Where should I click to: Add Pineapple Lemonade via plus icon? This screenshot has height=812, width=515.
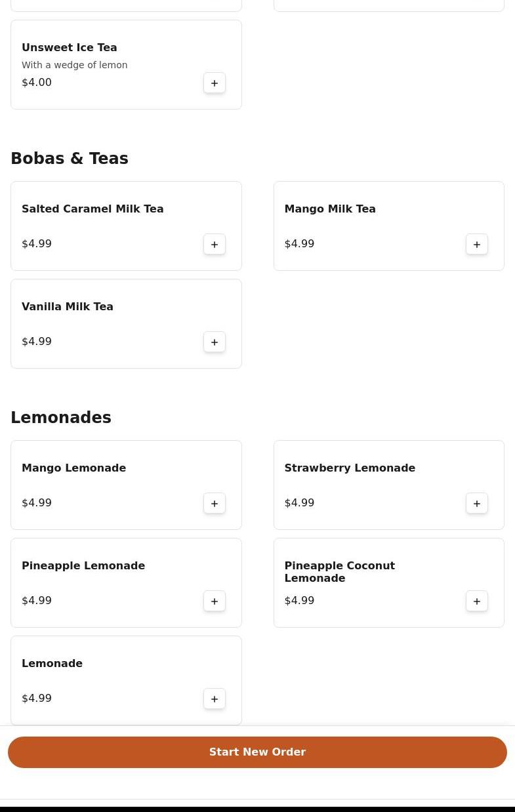coord(215,601)
